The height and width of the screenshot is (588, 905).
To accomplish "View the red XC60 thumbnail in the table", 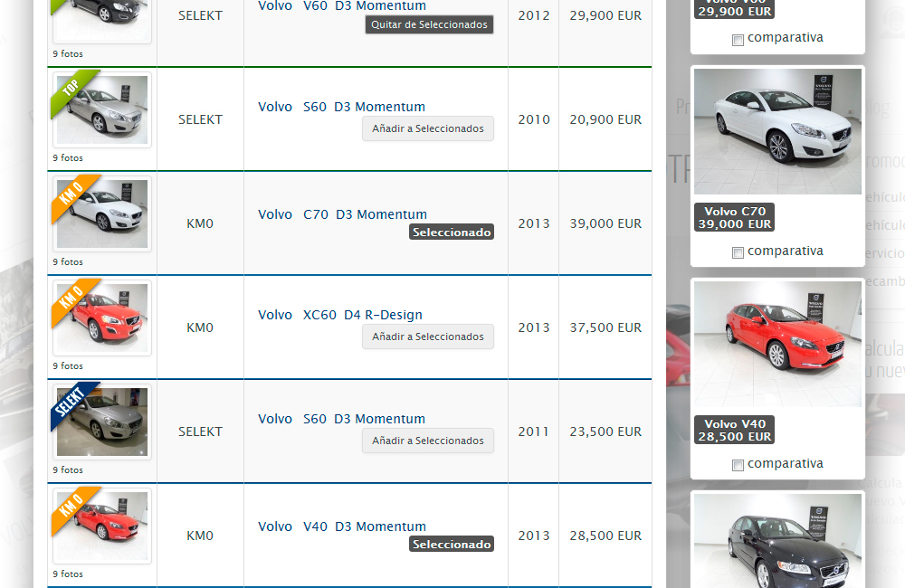I will point(102,318).
